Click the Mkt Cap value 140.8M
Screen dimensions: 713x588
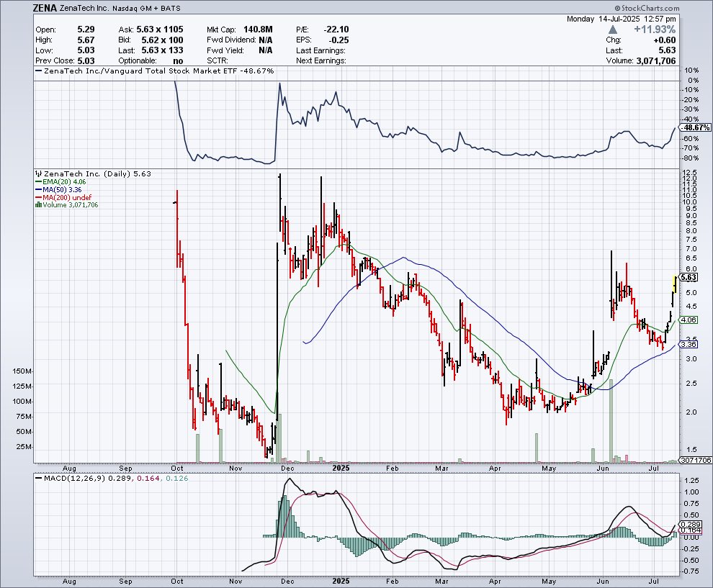click(x=258, y=30)
